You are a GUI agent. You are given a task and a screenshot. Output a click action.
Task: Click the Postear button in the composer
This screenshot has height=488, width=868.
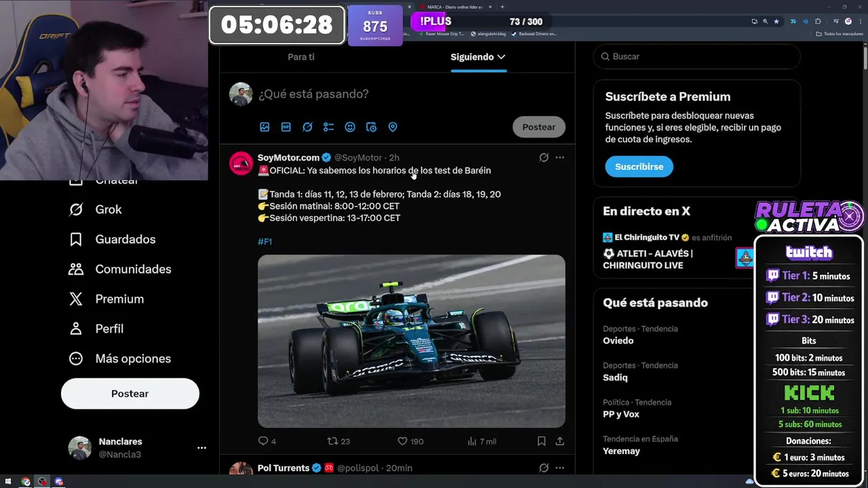click(x=539, y=127)
